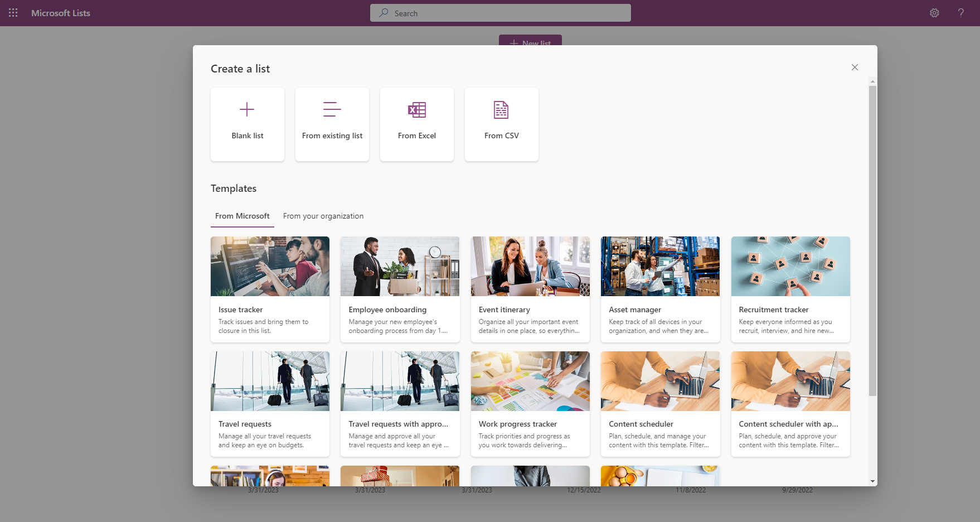Dismiss the Create a list dialog
The height and width of the screenshot is (522, 980).
tap(855, 67)
